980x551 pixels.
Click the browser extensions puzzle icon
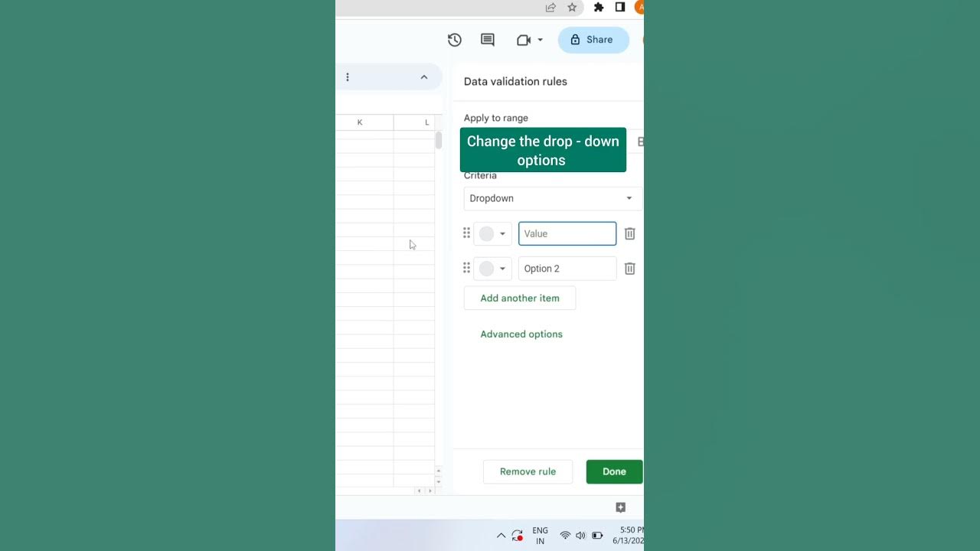point(599,8)
